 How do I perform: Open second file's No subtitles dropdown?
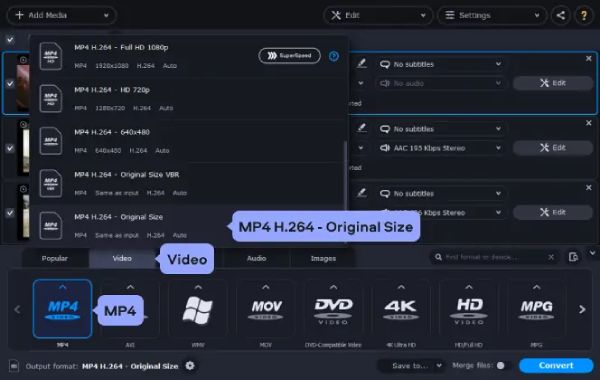click(440, 129)
